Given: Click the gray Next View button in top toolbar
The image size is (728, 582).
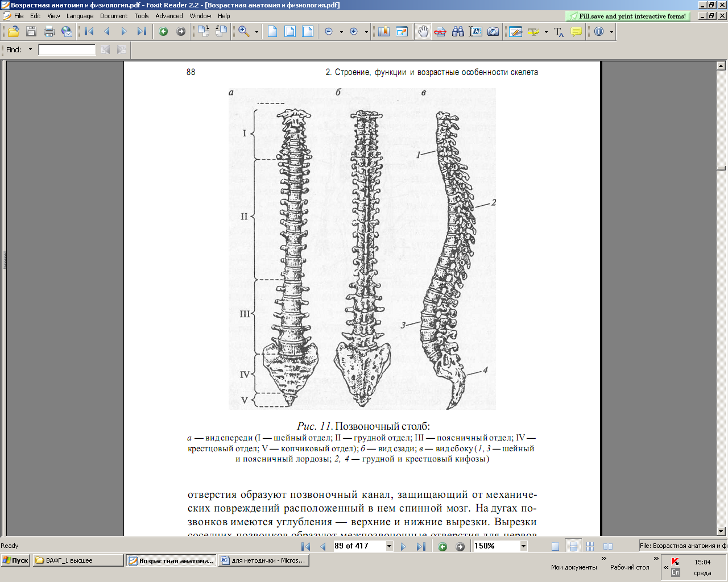Looking at the screenshot, I should pyautogui.click(x=181, y=32).
